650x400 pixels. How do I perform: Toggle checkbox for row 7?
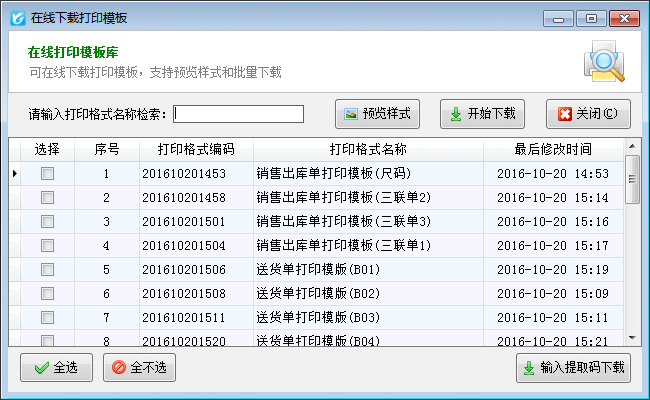(x=47, y=317)
